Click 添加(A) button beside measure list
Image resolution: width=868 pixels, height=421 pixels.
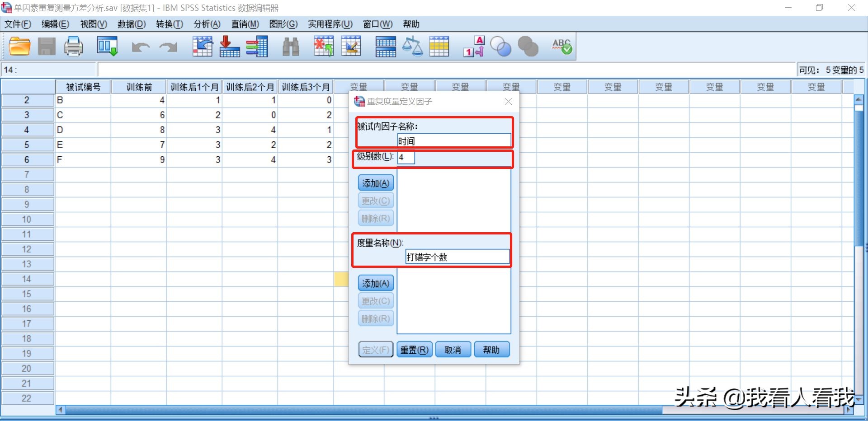coord(376,284)
